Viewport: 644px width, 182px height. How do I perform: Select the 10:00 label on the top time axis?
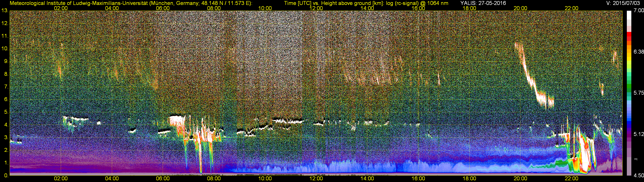point(265,8)
